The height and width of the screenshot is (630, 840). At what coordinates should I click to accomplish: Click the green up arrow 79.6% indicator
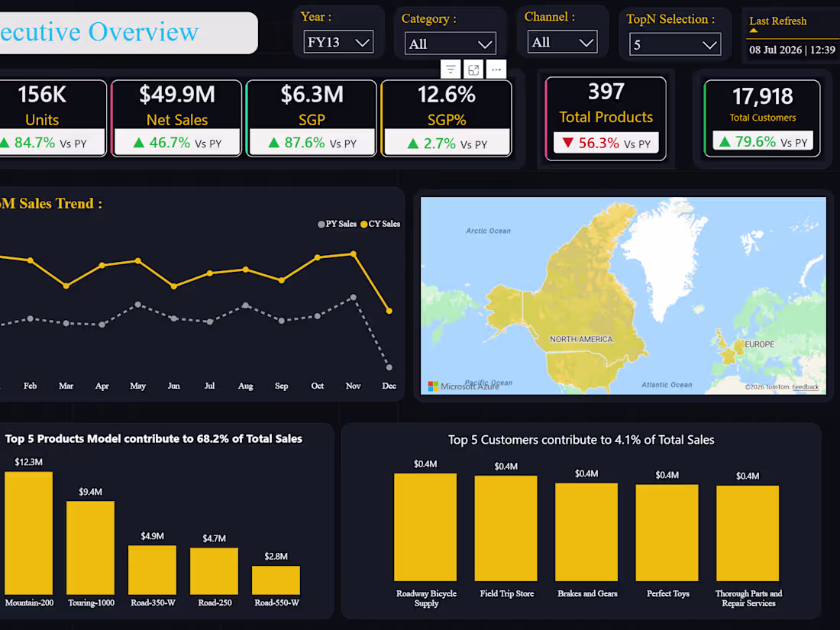[x=725, y=141]
